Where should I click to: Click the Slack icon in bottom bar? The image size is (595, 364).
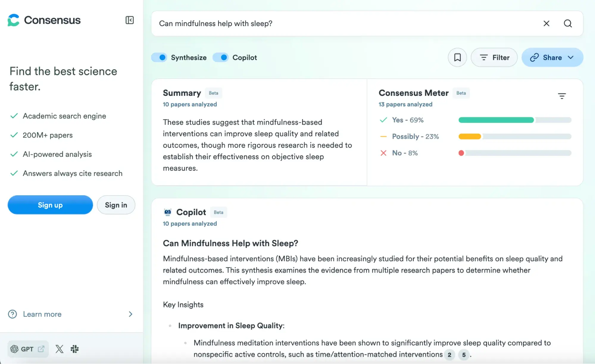(x=75, y=349)
